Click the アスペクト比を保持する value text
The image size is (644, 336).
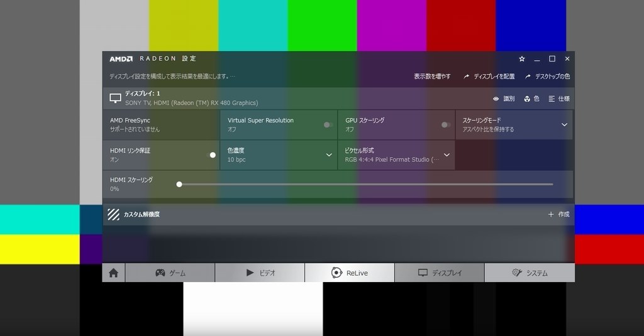pos(488,129)
